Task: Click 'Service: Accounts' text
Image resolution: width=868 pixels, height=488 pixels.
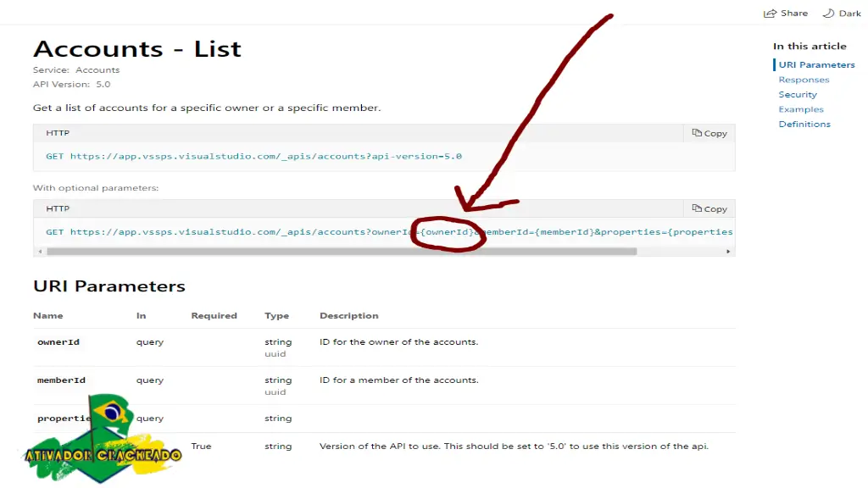Action: [75, 70]
